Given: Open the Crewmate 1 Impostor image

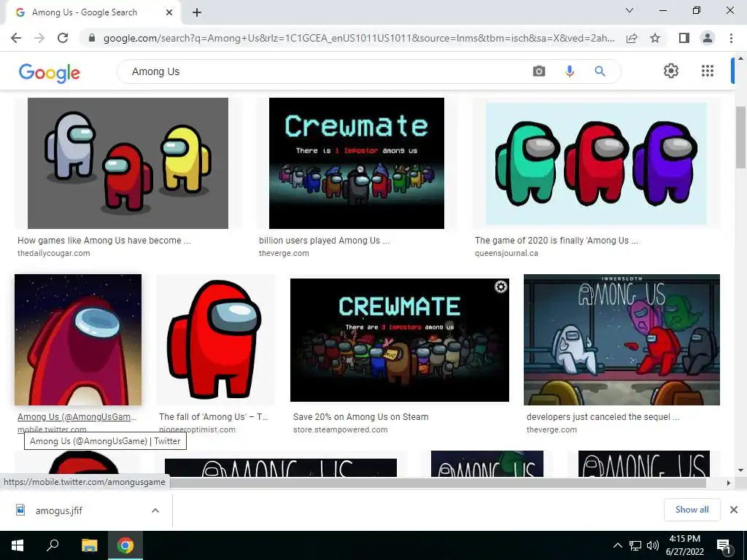Looking at the screenshot, I should click(356, 163).
